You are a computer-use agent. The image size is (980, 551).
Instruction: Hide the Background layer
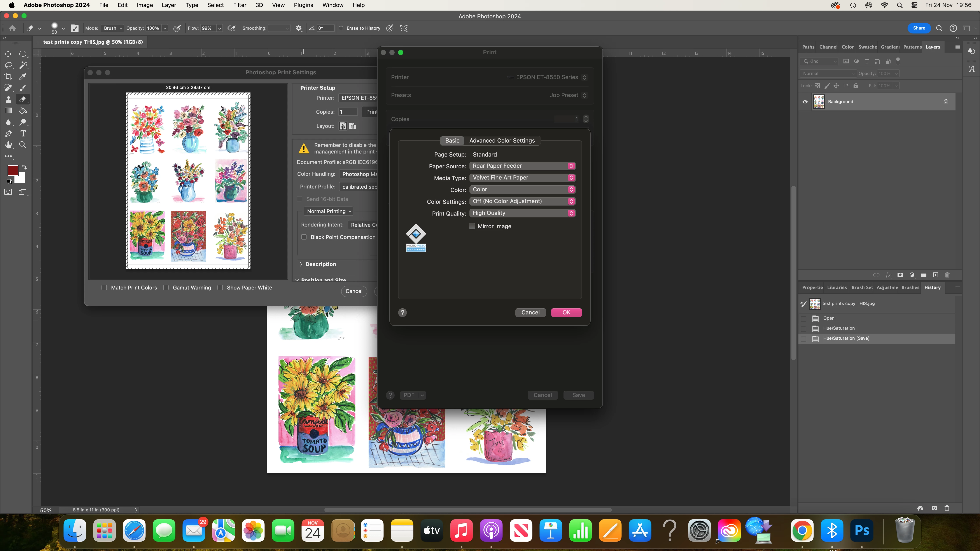click(x=805, y=101)
